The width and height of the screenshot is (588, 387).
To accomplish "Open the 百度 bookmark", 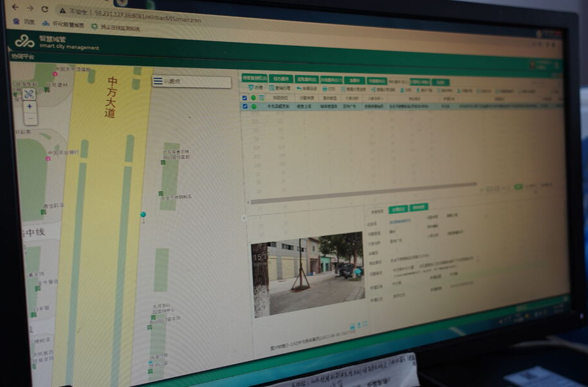I will click(x=24, y=22).
